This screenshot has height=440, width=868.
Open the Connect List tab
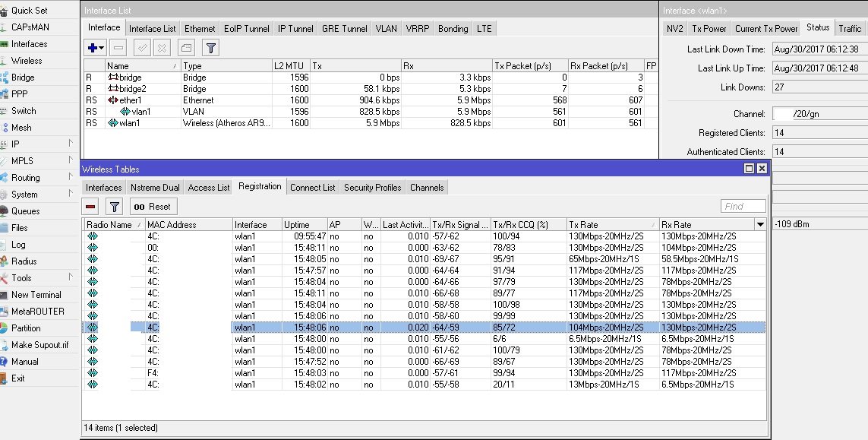pos(312,187)
